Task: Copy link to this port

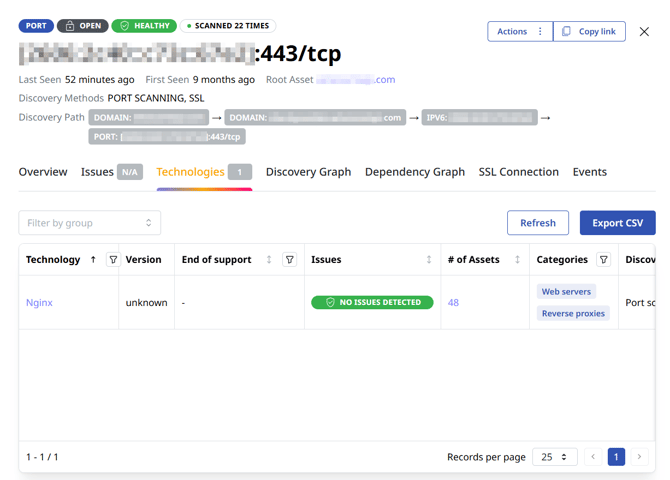Action: 589,32
